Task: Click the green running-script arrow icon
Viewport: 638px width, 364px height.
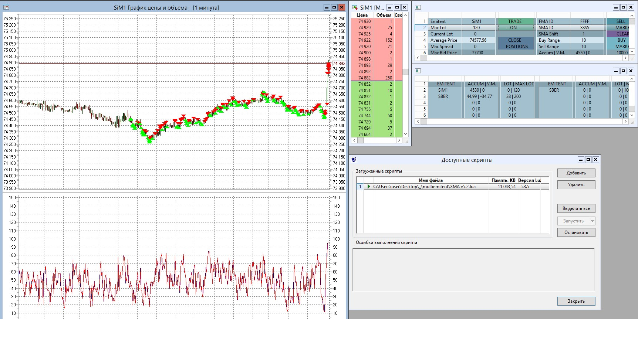Action: click(368, 187)
